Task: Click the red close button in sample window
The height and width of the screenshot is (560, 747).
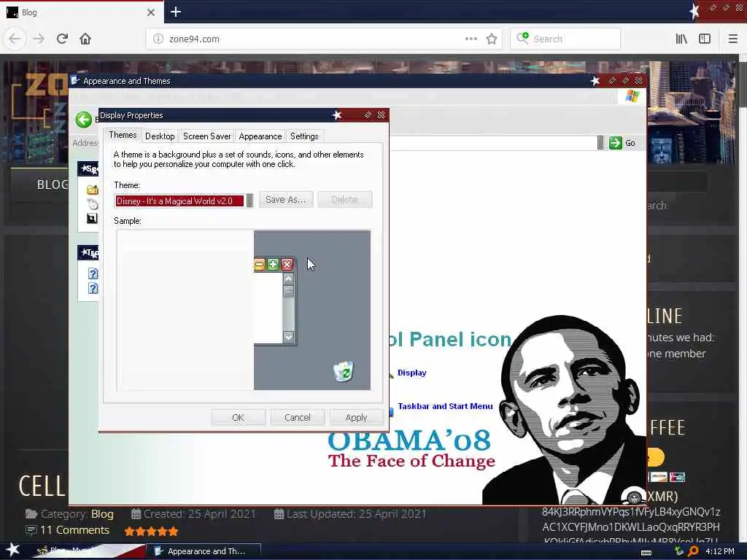Action: tap(287, 264)
